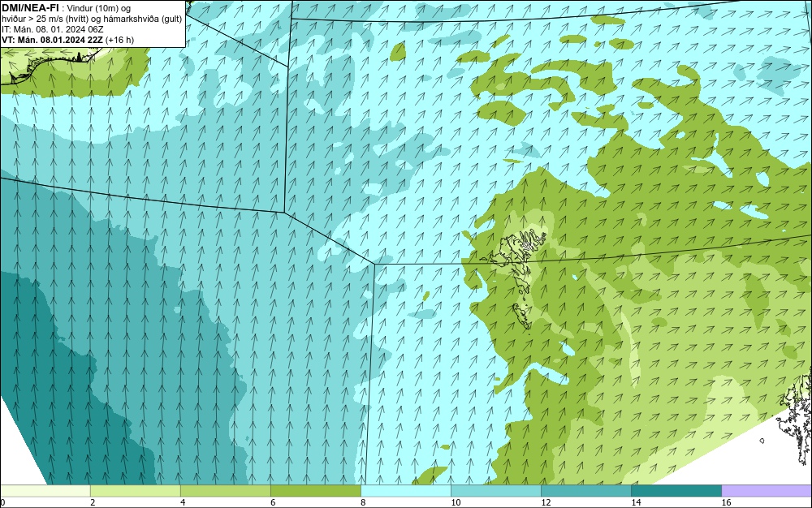The image size is (812, 508).
Task: Click the 'hviður > 25 m/s' legend description line
Action: (92, 19)
